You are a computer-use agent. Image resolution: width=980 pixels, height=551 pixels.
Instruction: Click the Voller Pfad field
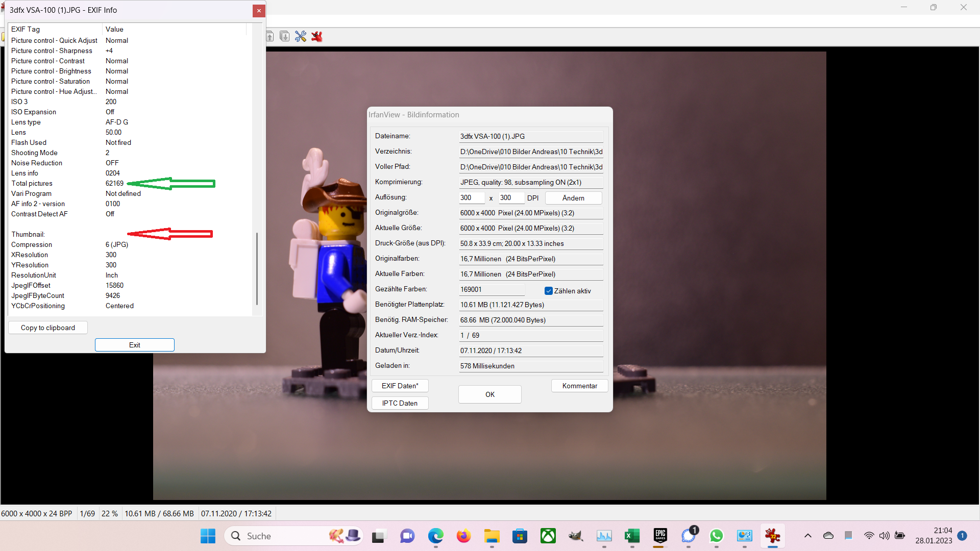[x=531, y=167]
